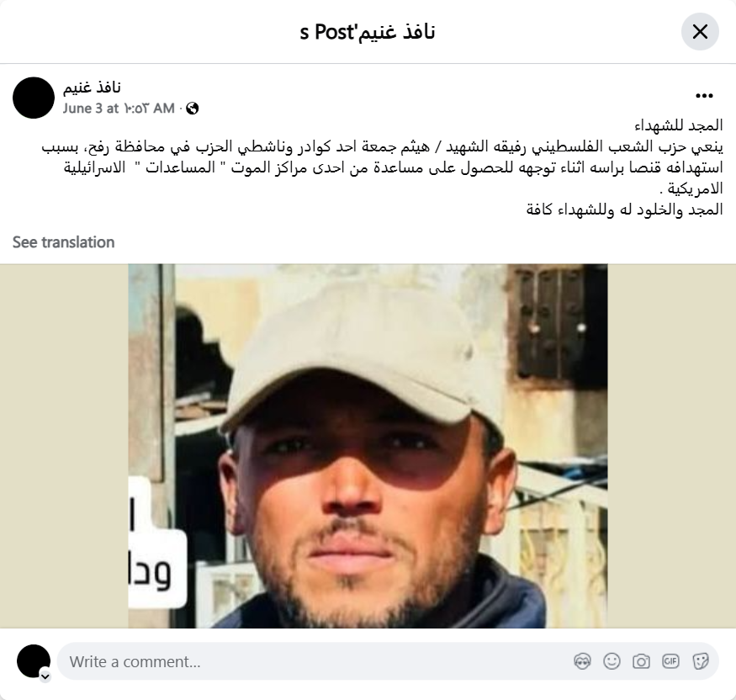Click the beige padding left of photo

click(64, 446)
